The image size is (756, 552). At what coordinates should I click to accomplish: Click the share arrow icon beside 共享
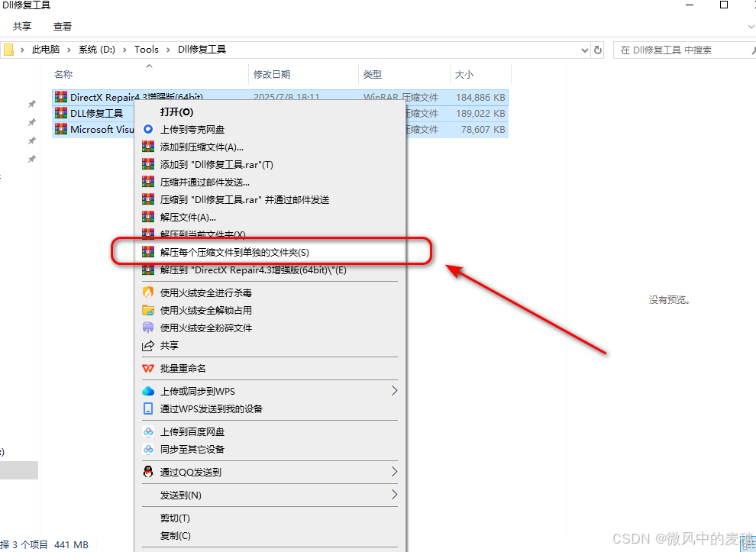[148, 346]
